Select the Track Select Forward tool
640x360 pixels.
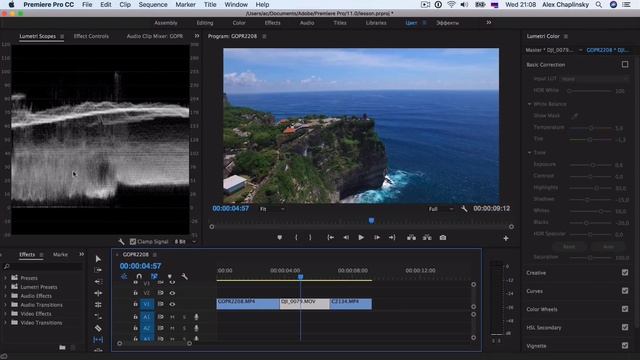[98, 270]
